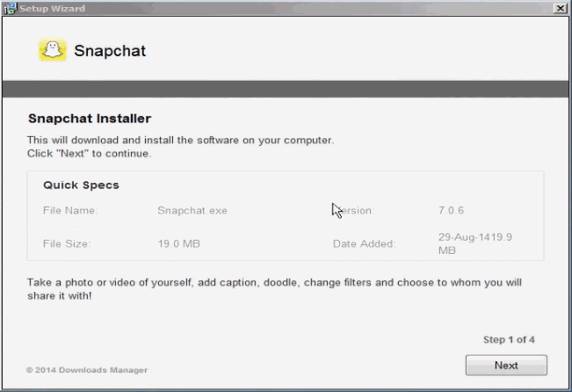Click the File Size label
This screenshot has width=572, height=392.
tap(67, 243)
